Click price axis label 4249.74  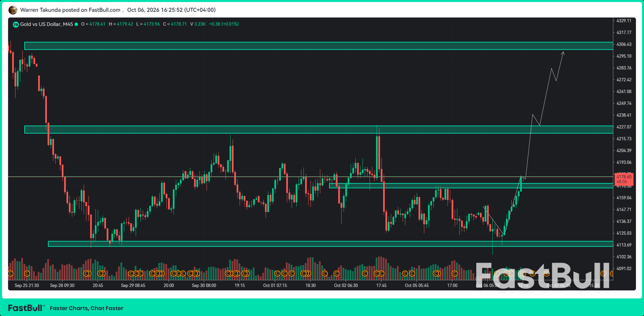pyautogui.click(x=624, y=104)
